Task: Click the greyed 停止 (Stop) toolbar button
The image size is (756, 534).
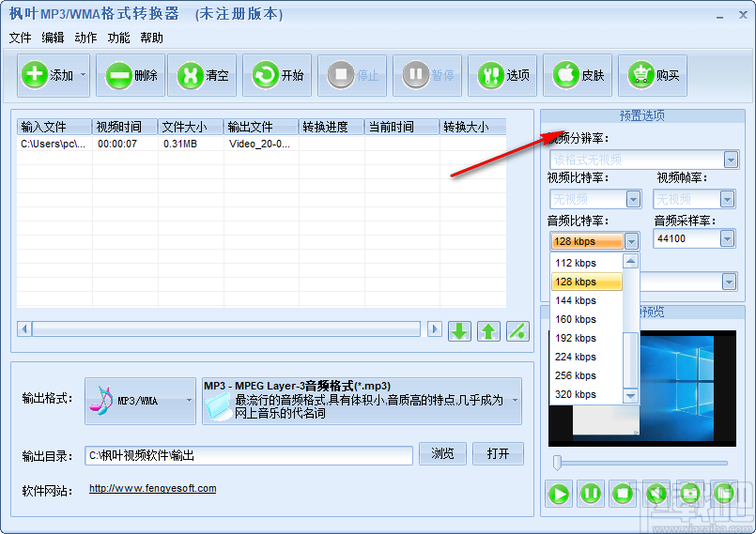Action: pyautogui.click(x=352, y=75)
